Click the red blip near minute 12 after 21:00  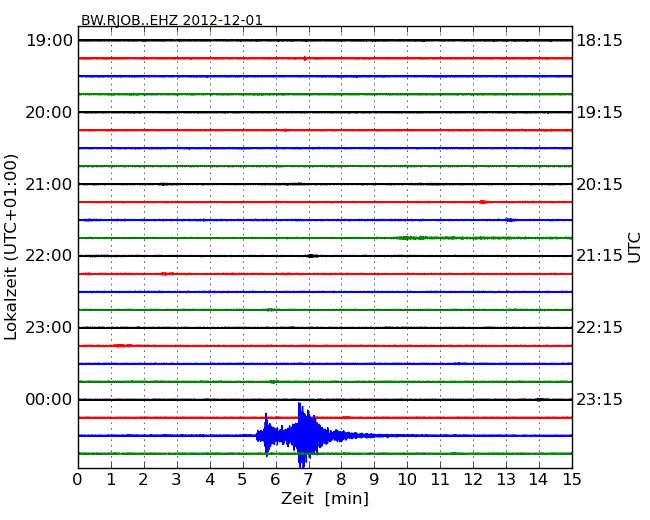pos(483,202)
